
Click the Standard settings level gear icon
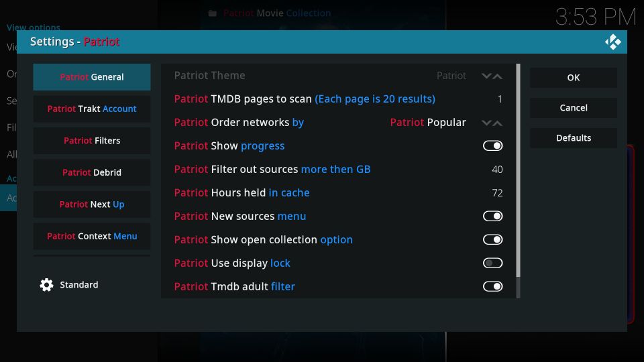pos(46,285)
